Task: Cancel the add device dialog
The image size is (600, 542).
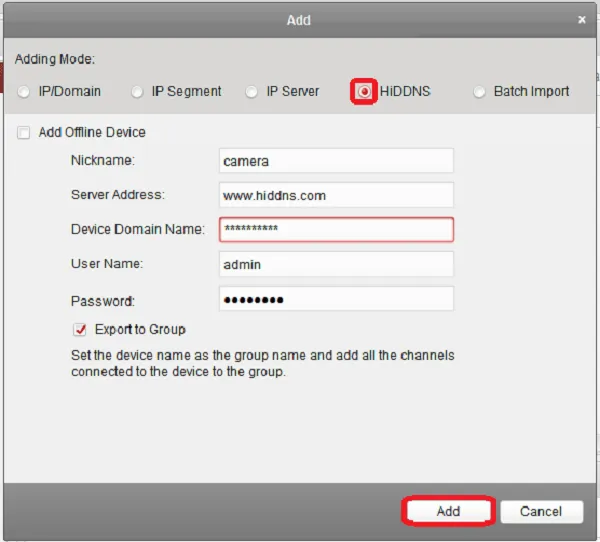Action: pos(541,511)
